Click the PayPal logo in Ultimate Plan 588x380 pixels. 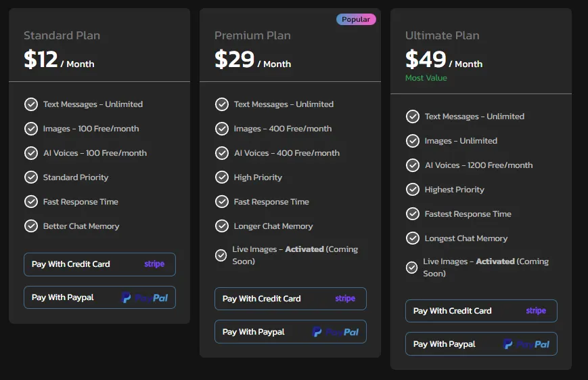pyautogui.click(x=526, y=344)
